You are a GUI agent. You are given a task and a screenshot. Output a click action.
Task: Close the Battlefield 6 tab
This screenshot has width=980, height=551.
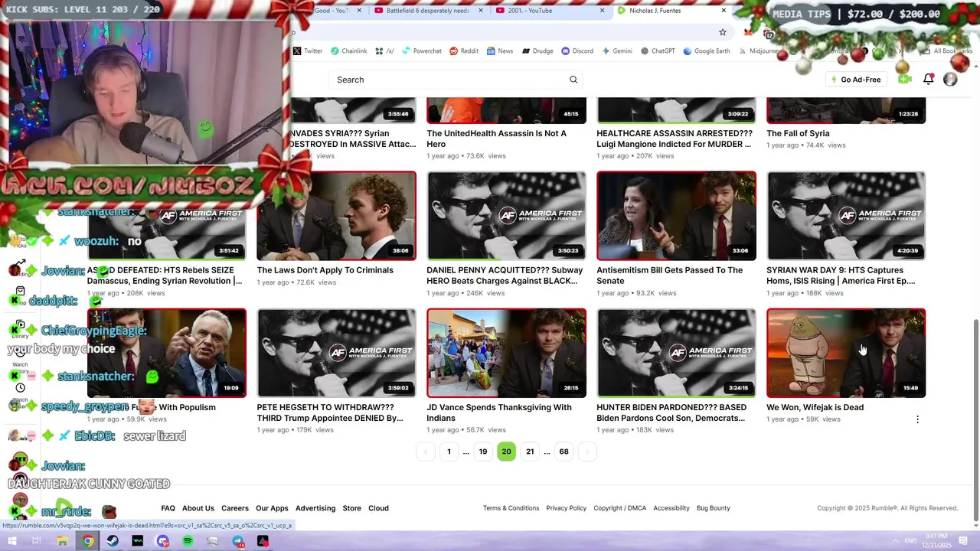(480, 11)
